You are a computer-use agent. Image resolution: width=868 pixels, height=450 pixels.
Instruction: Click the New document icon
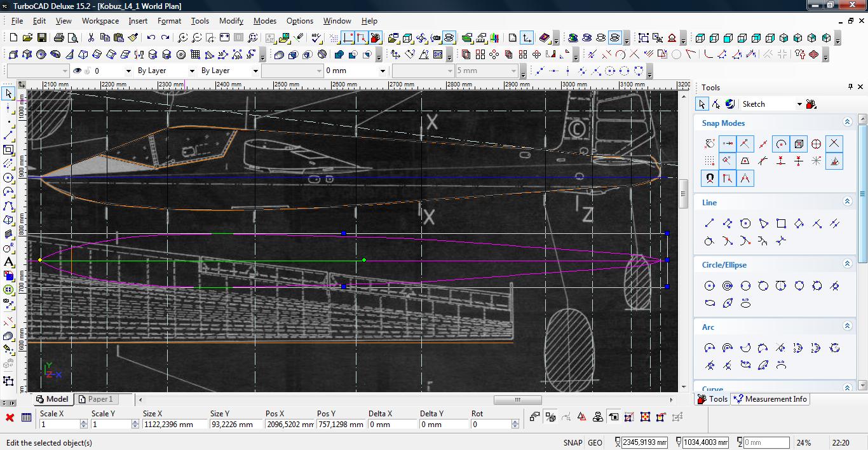point(13,38)
